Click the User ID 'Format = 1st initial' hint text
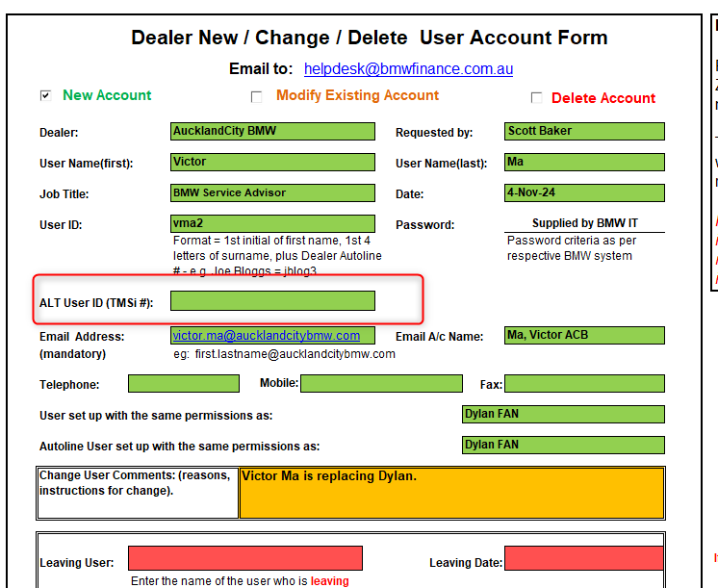718x588 pixels. [277, 256]
